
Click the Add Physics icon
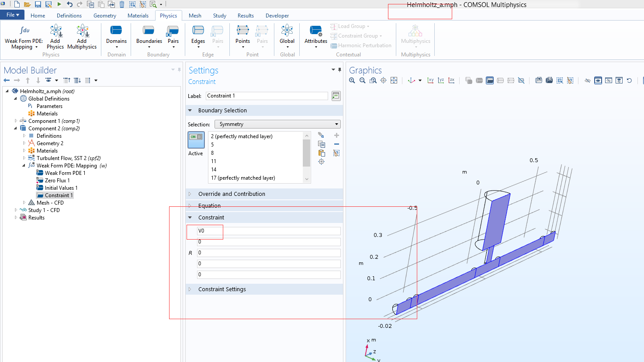point(55,31)
